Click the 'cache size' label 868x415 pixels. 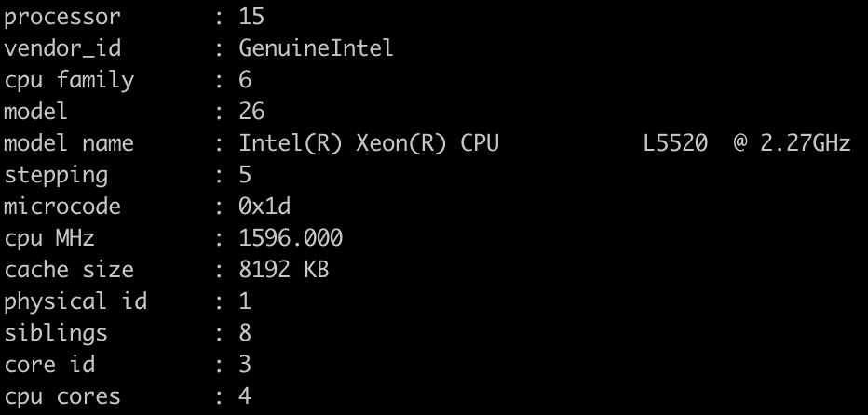coord(68,270)
